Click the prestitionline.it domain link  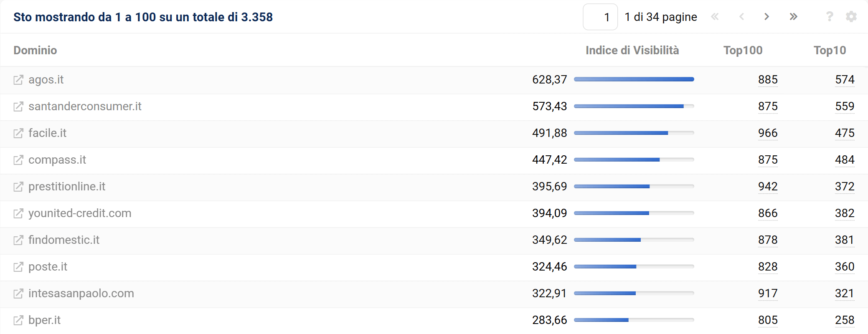[x=67, y=187]
